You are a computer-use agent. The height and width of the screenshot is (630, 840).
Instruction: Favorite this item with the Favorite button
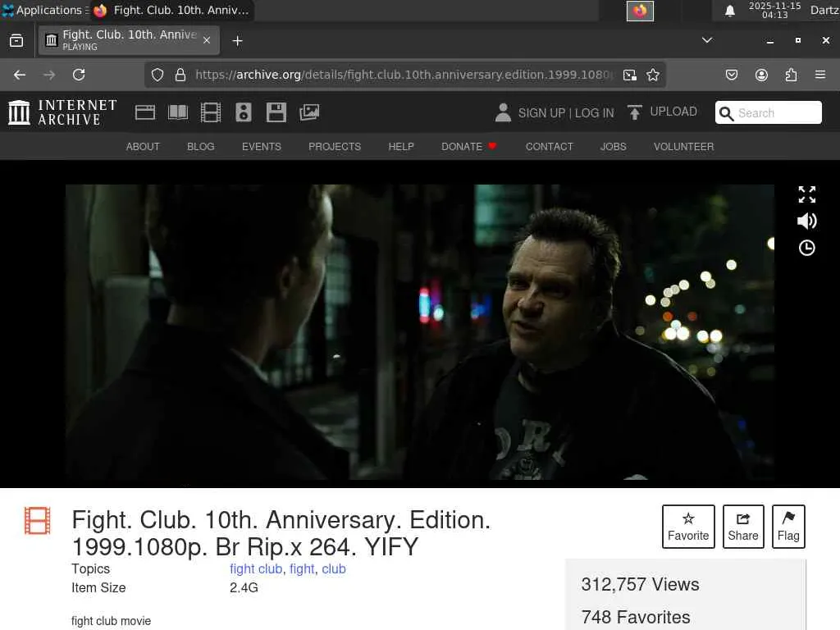pos(688,527)
